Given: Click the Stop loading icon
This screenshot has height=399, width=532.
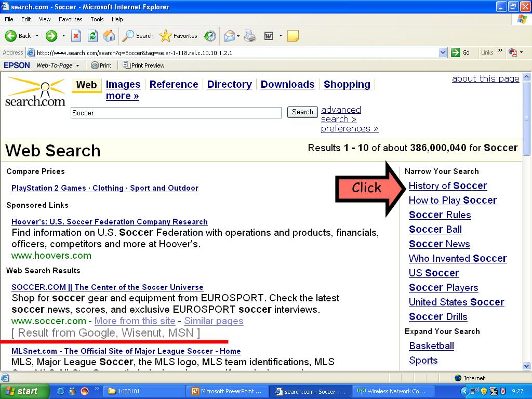Looking at the screenshot, I should click(x=76, y=36).
